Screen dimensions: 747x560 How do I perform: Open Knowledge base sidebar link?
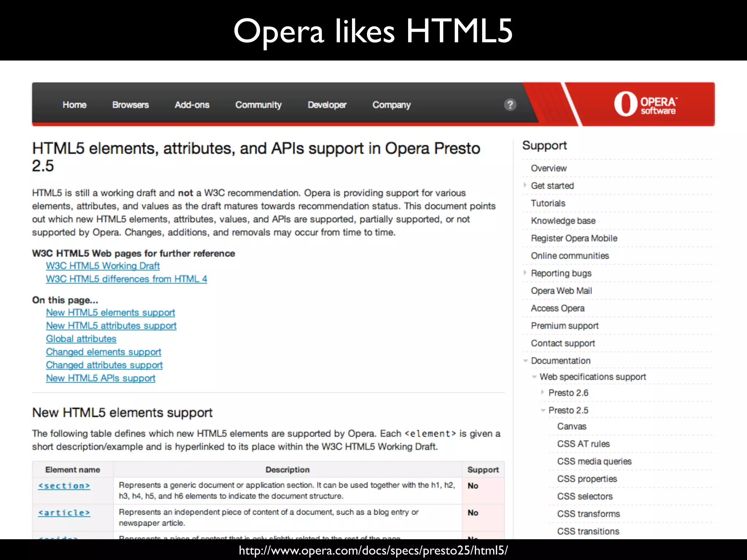click(x=563, y=221)
